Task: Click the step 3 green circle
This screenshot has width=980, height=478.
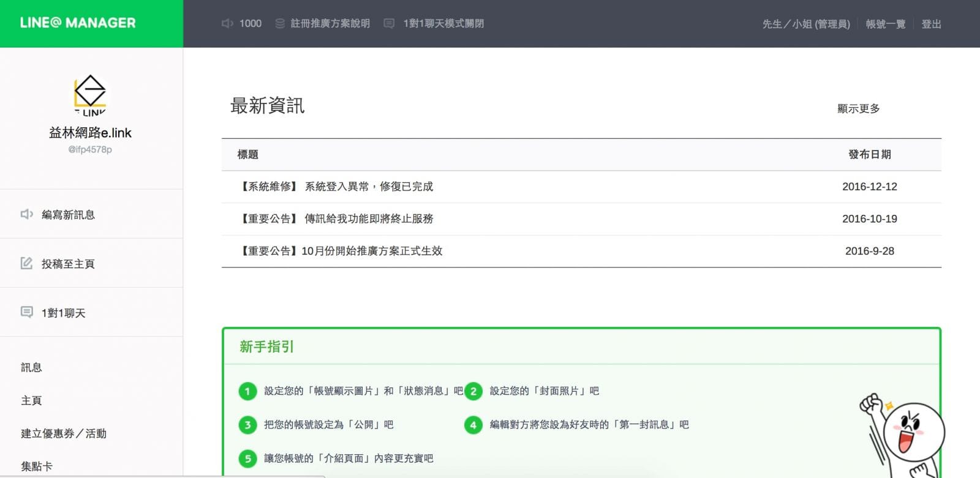Action: (x=247, y=425)
